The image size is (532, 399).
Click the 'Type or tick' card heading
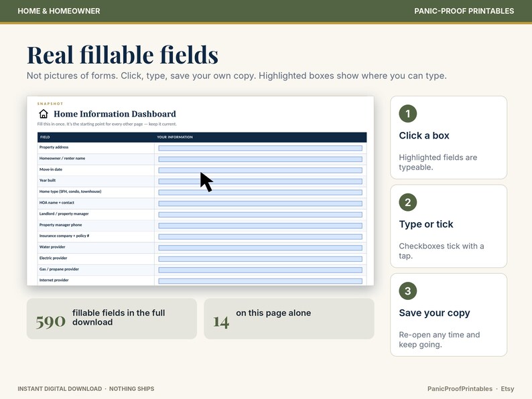[426, 224]
